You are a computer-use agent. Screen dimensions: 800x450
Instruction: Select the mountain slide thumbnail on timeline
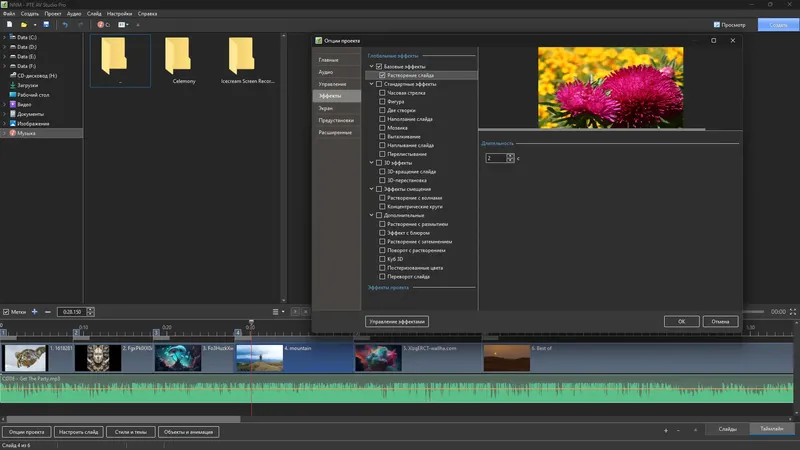(x=258, y=358)
